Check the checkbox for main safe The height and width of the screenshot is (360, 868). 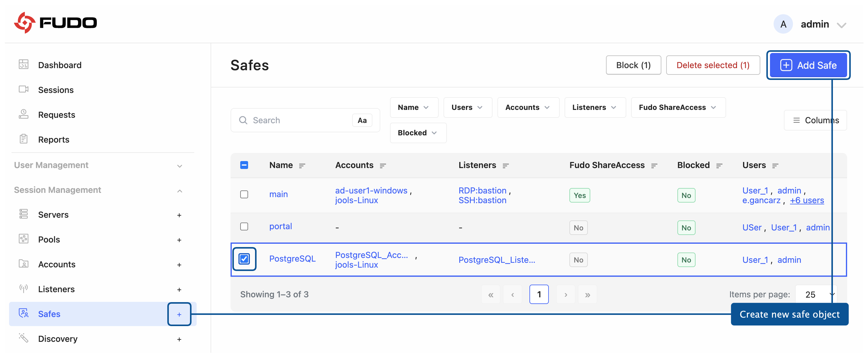(244, 194)
